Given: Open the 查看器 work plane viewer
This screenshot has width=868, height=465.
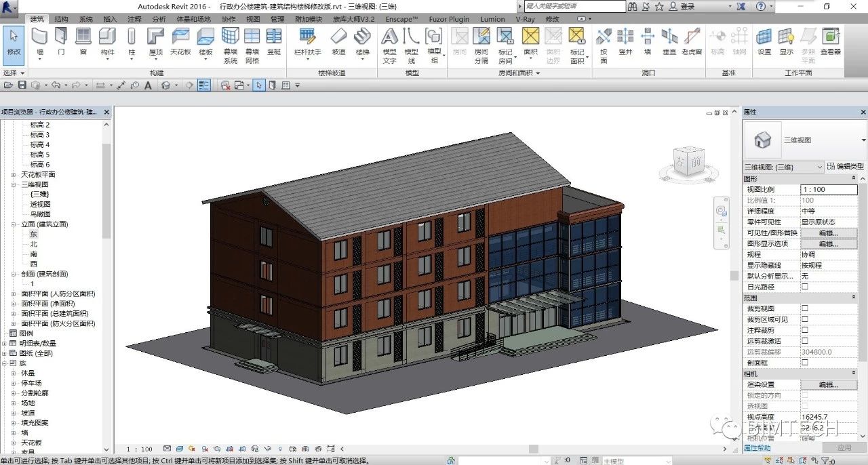Looking at the screenshot, I should tap(831, 42).
